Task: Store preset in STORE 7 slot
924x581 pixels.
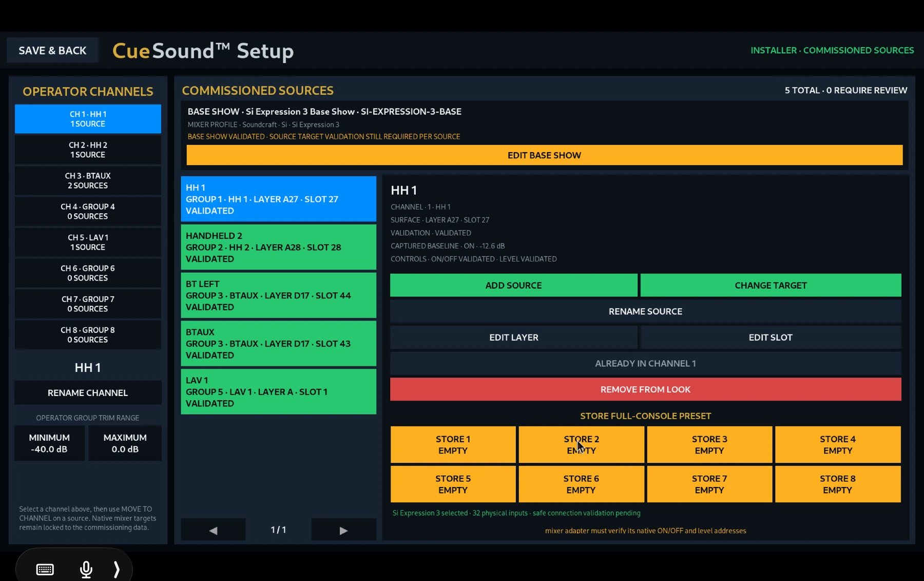Action: point(709,484)
